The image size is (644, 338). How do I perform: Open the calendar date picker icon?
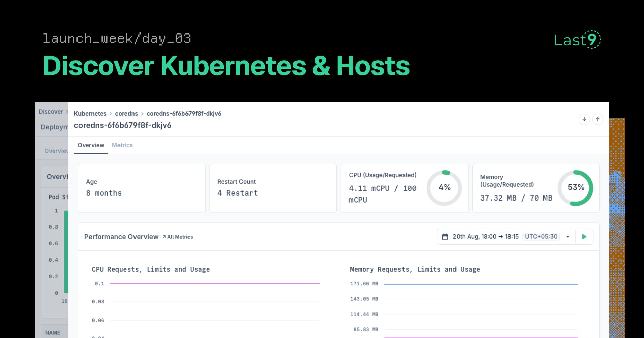point(445,236)
